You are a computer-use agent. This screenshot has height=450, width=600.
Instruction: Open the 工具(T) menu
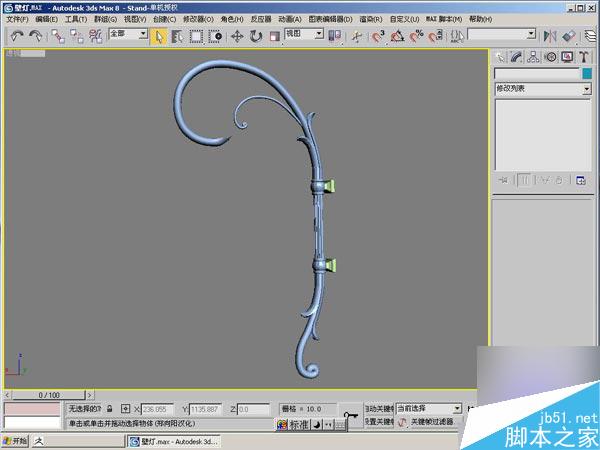[x=76, y=19]
